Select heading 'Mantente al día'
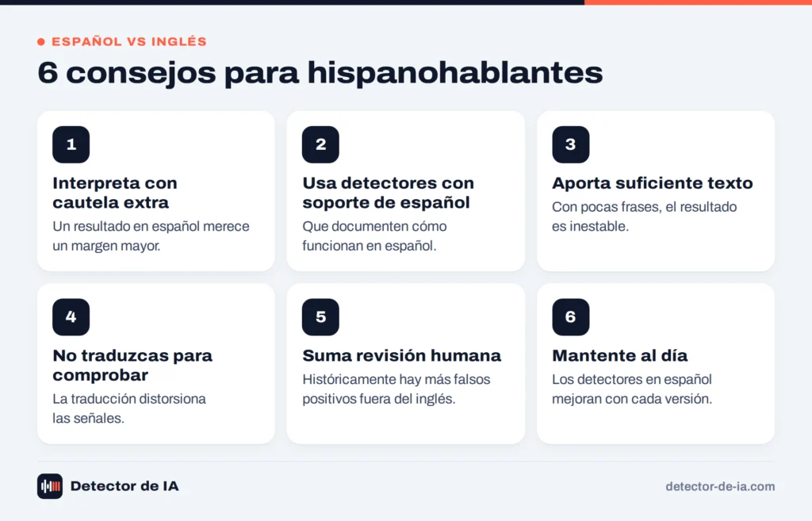812x521 pixels. click(619, 356)
